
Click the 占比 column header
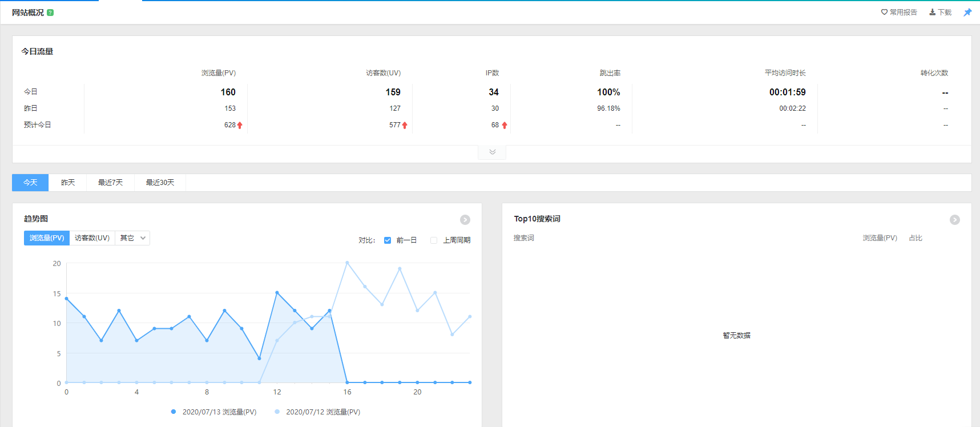[916, 238]
